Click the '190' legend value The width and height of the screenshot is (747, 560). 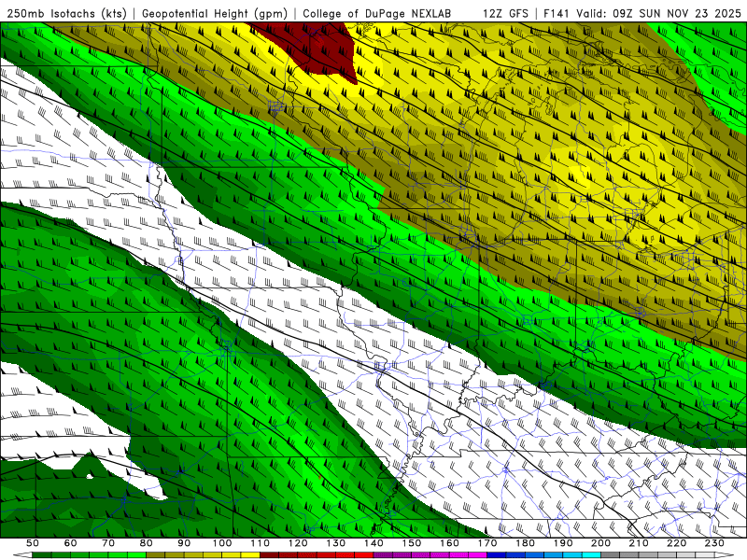563,543
